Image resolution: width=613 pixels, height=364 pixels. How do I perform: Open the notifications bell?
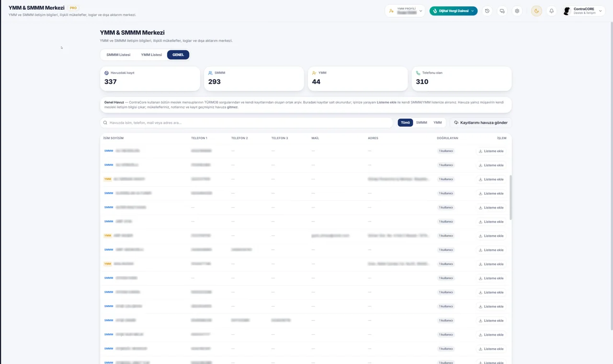coord(552,11)
